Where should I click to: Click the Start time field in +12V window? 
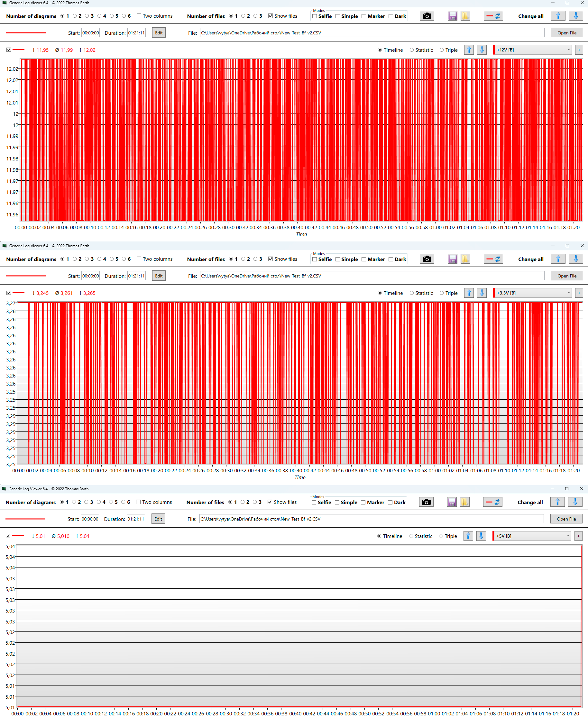point(90,33)
